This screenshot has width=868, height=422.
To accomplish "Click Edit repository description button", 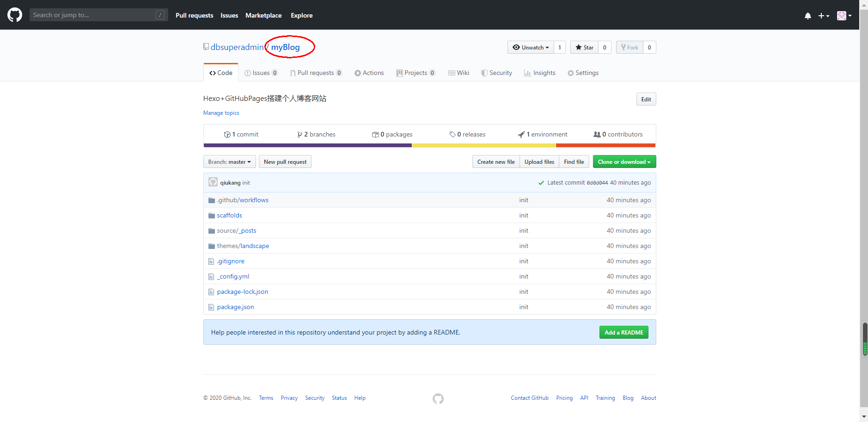I will (x=646, y=99).
